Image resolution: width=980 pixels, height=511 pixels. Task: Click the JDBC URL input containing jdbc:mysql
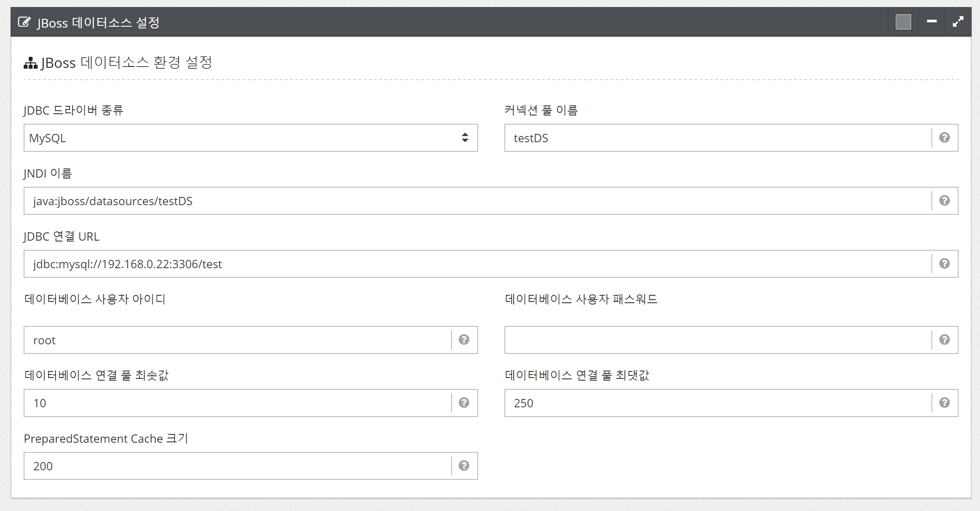click(x=477, y=264)
